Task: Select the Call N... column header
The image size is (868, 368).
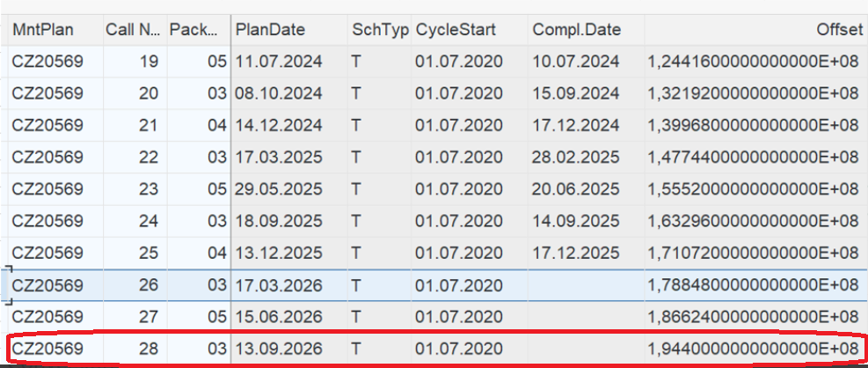Action: [132, 30]
